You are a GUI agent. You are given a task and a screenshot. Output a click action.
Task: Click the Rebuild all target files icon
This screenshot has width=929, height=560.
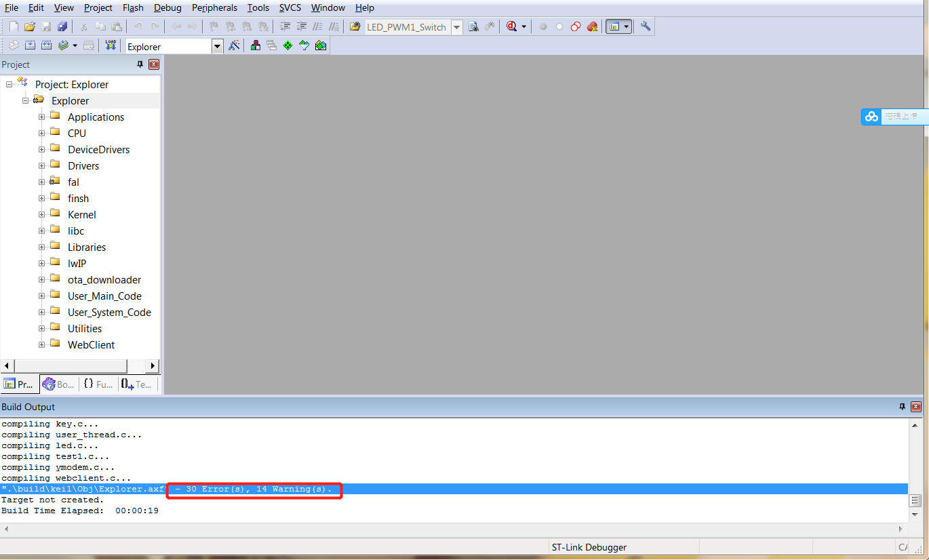tap(46, 45)
